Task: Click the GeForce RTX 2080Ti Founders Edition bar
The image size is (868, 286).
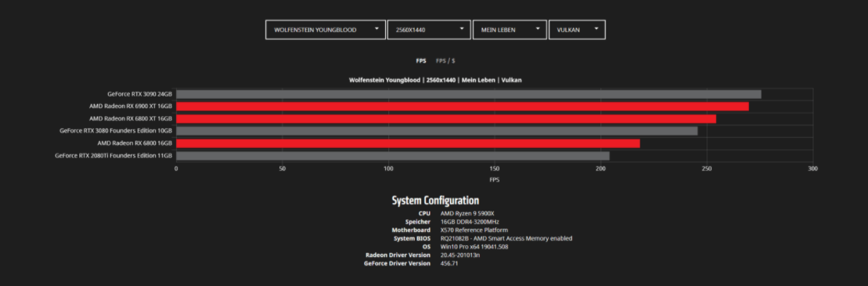Action: 392,156
